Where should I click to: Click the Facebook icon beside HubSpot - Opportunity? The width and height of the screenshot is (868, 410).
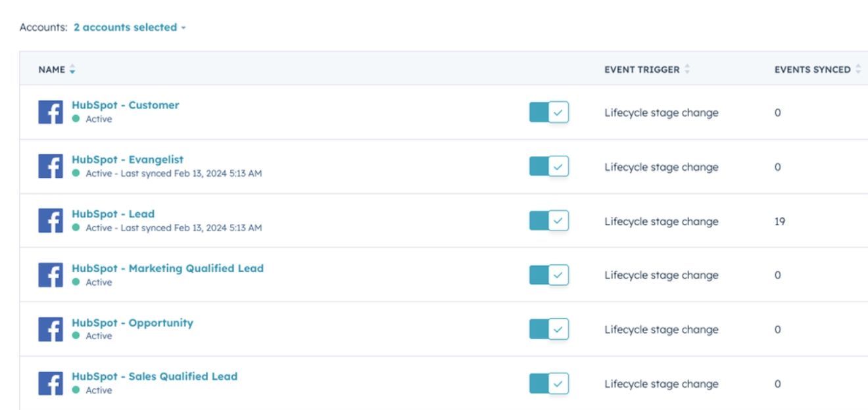point(51,329)
